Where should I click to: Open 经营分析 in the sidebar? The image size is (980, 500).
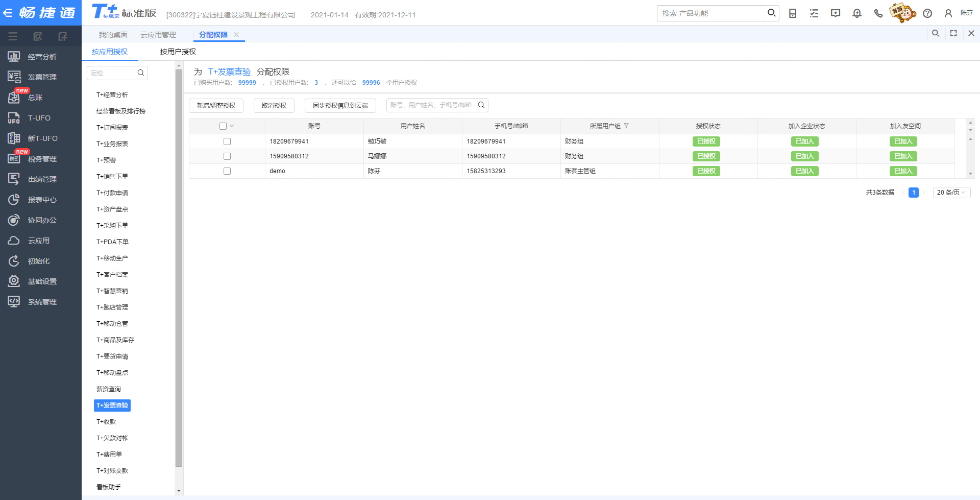(42, 57)
